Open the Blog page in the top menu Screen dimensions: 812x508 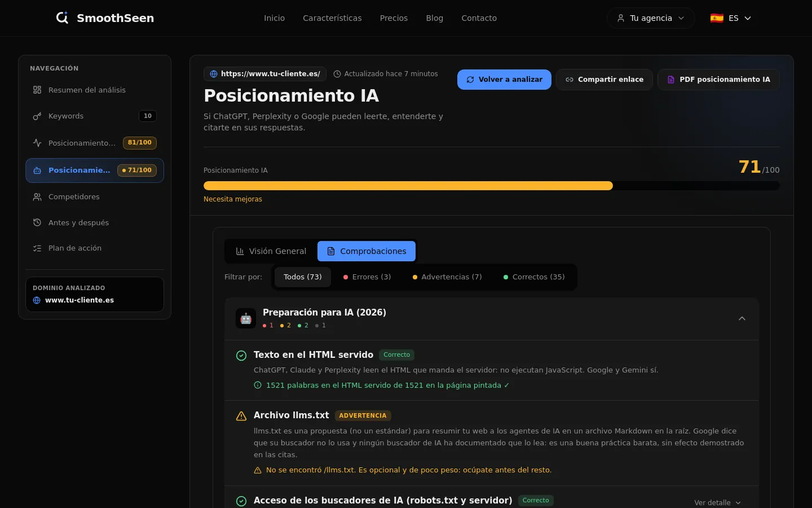pyautogui.click(x=434, y=18)
